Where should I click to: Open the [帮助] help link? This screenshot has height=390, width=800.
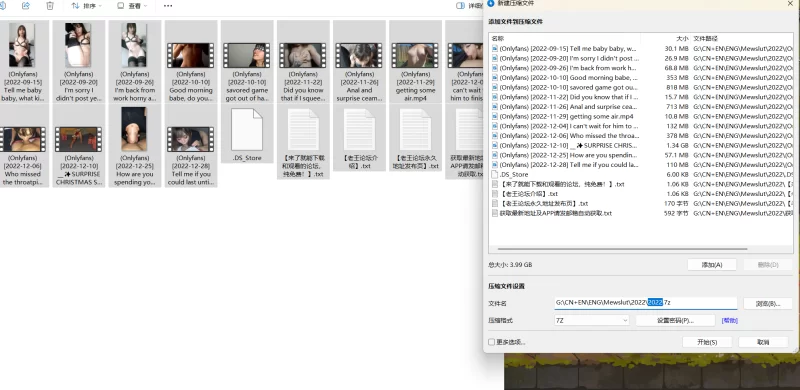point(730,321)
